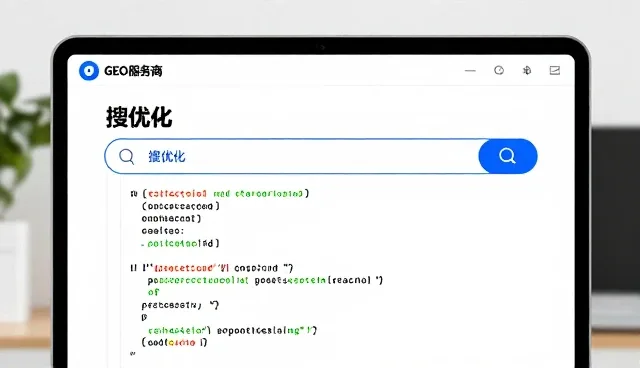Click the blue search button
Screen dimensions: 640x368
[508, 156]
